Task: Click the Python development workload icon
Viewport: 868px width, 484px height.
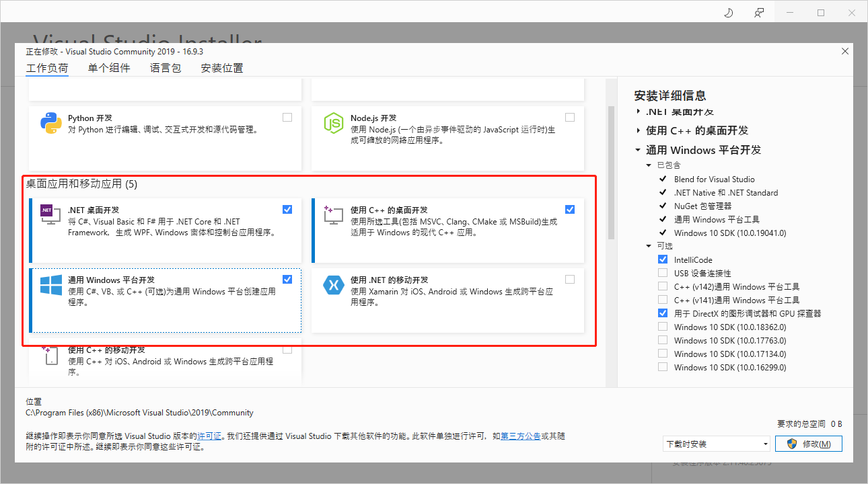Action: click(x=51, y=123)
